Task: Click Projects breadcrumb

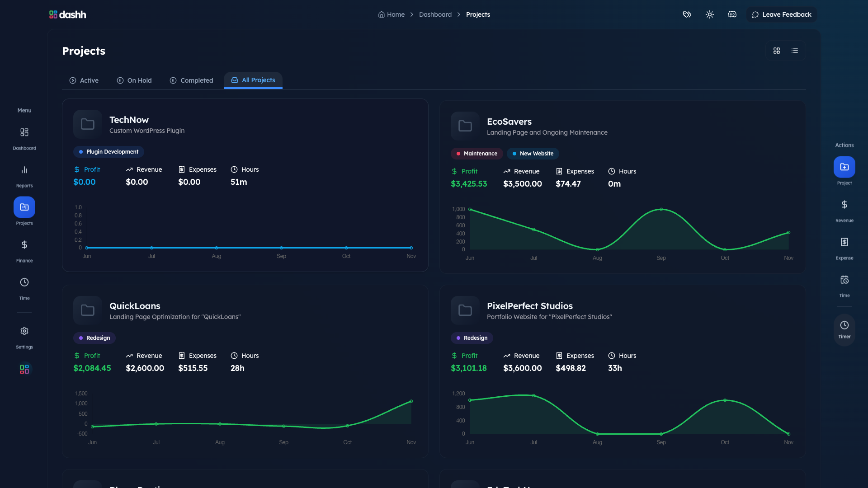Action: coord(478,14)
